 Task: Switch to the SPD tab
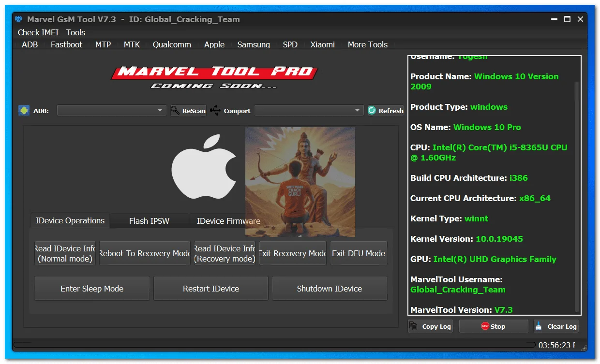(x=290, y=44)
